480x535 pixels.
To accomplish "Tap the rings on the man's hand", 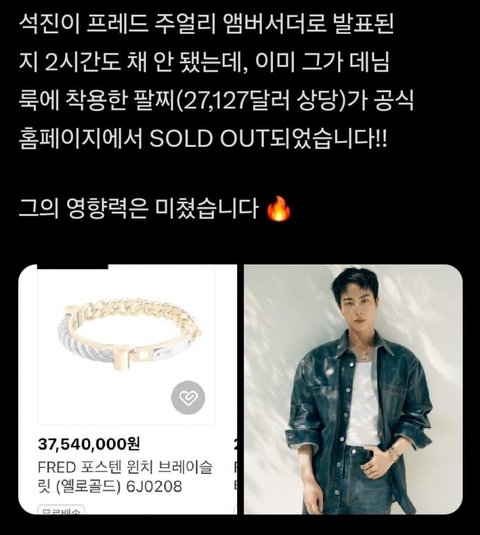I will coord(373,468).
